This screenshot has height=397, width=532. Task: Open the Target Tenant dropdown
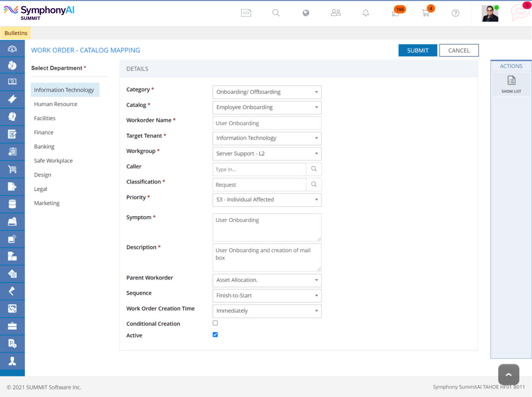pos(267,138)
